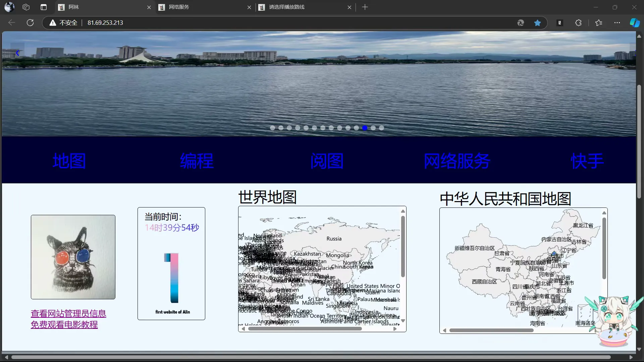Screen dimensions: 644x362
Task: Open the Copilot sidebar icon
Action: coord(634,23)
